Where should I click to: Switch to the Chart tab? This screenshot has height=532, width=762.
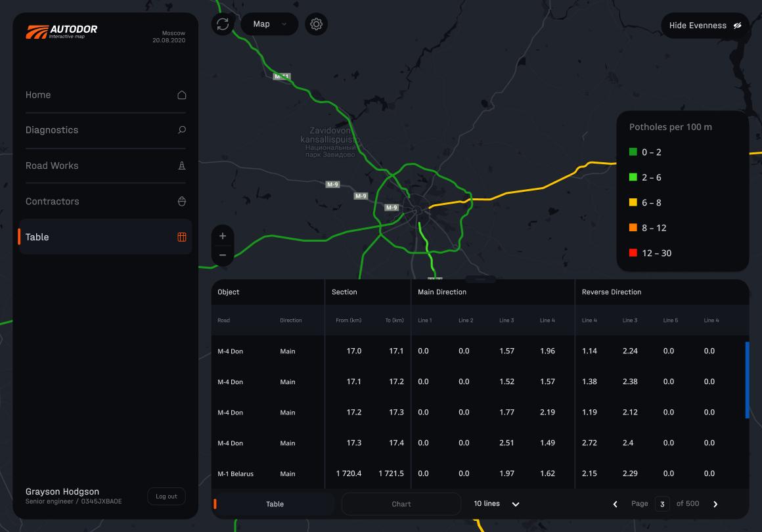(x=401, y=504)
